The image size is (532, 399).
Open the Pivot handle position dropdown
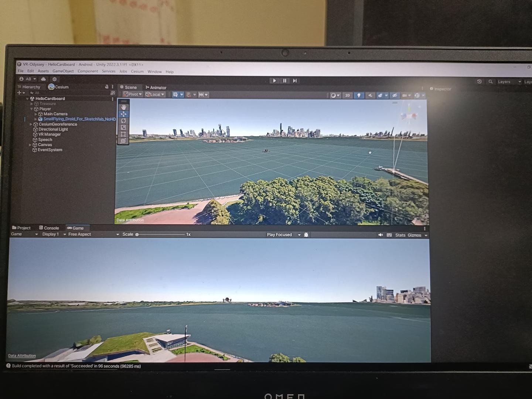coord(133,95)
